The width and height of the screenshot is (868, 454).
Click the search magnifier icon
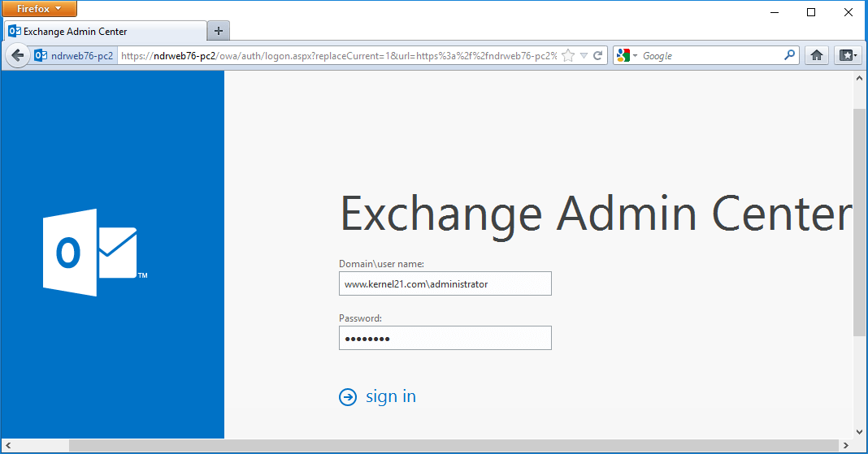(x=789, y=54)
